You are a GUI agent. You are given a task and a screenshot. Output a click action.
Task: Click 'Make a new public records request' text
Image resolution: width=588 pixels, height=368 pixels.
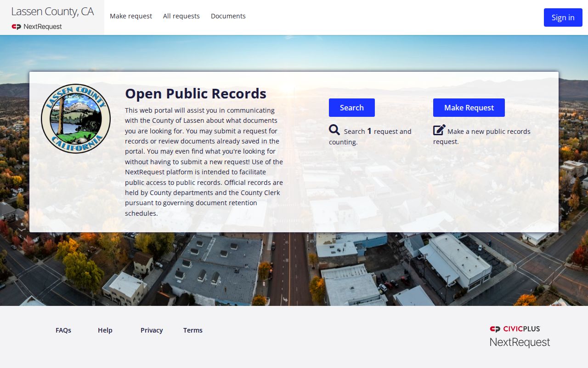click(482, 137)
